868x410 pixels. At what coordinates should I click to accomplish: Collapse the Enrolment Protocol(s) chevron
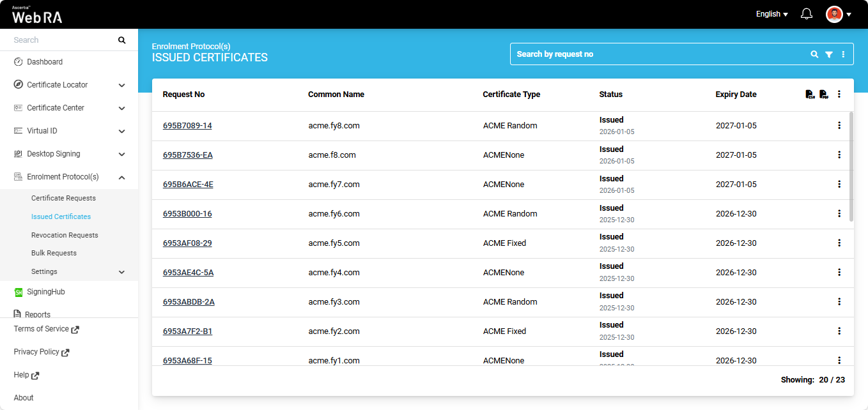(121, 177)
